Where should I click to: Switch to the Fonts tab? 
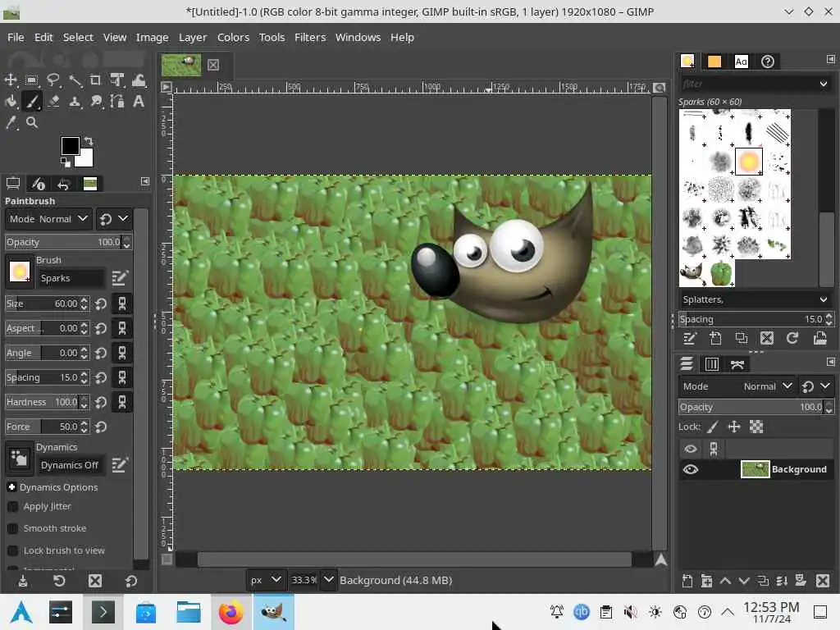pos(741,62)
